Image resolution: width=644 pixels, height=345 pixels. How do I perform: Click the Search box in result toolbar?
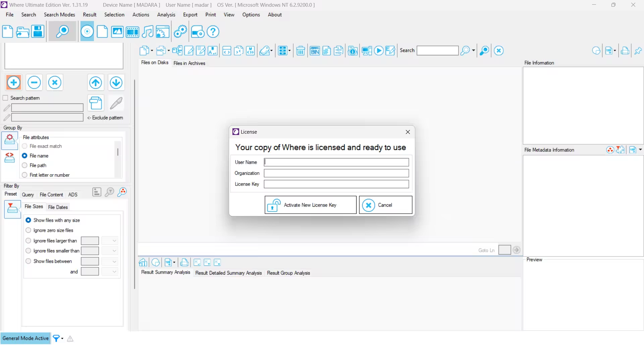click(x=437, y=51)
